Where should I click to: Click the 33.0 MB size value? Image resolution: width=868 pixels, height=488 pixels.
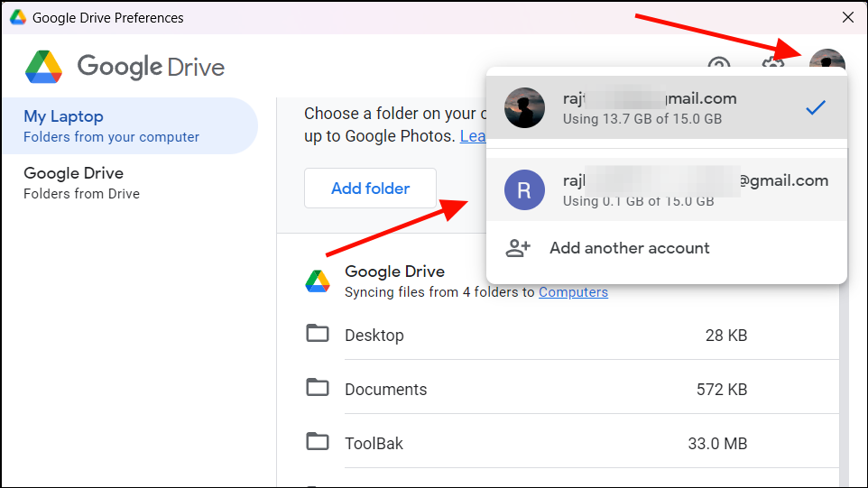[717, 444]
